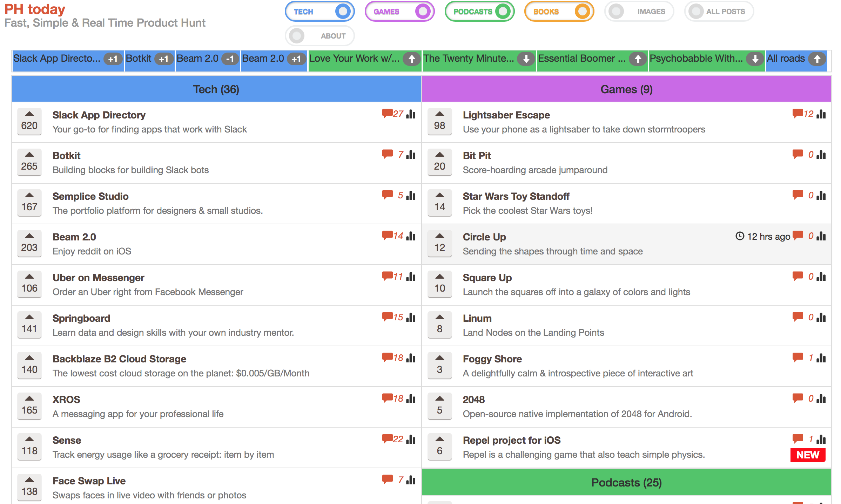This screenshot has width=841, height=504.
Task: Click NEW badge on Repel project
Action: [808, 455]
